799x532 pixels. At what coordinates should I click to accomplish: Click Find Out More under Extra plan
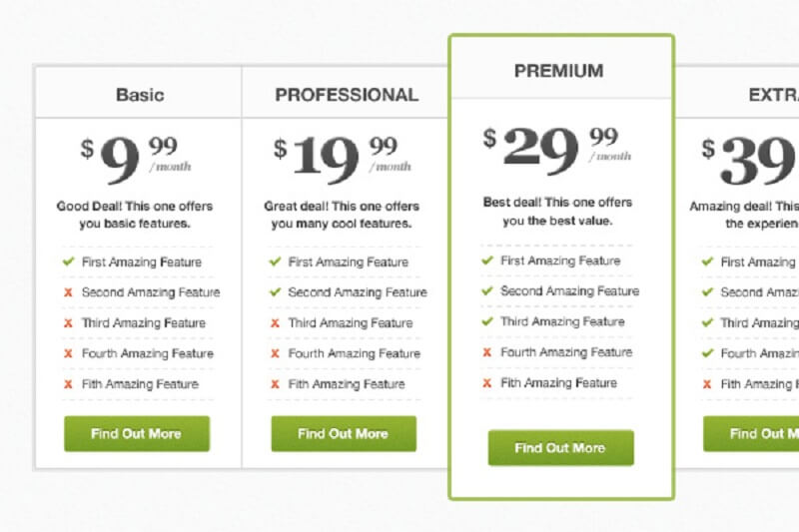pos(751,434)
